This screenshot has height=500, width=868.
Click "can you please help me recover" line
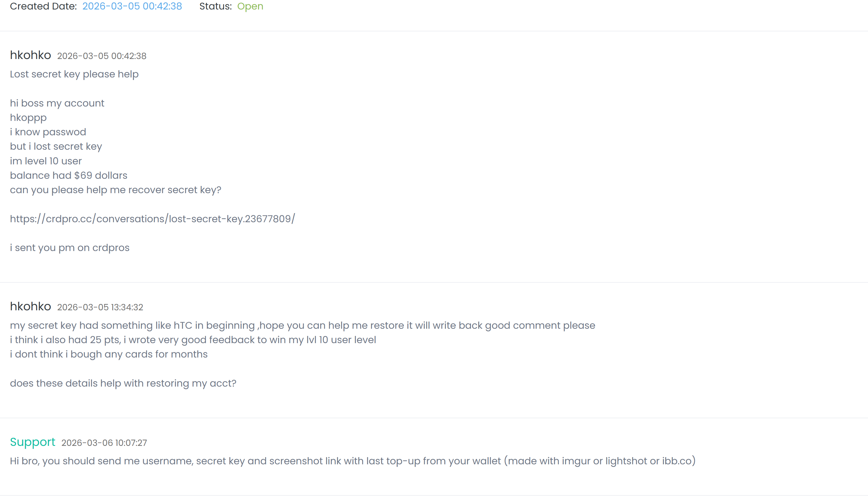click(115, 190)
